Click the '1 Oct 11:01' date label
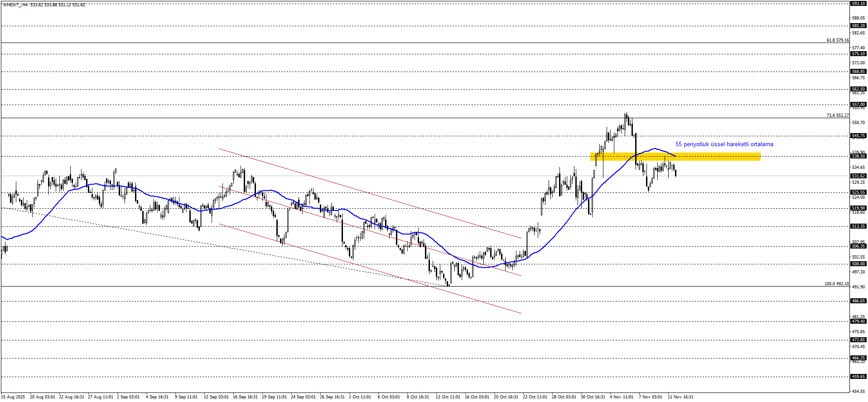The height and width of the screenshot is (402, 868). 360,397
